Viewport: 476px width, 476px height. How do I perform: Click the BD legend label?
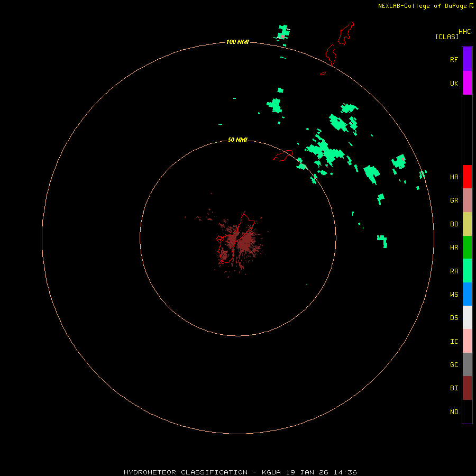point(454,224)
